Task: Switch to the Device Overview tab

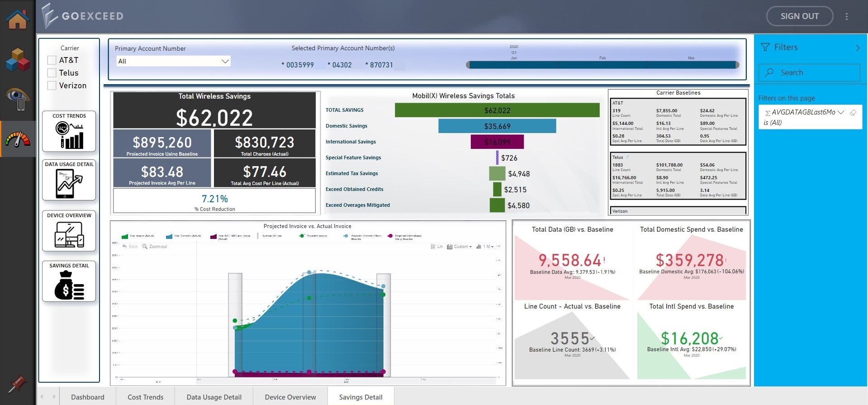Action: [290, 397]
